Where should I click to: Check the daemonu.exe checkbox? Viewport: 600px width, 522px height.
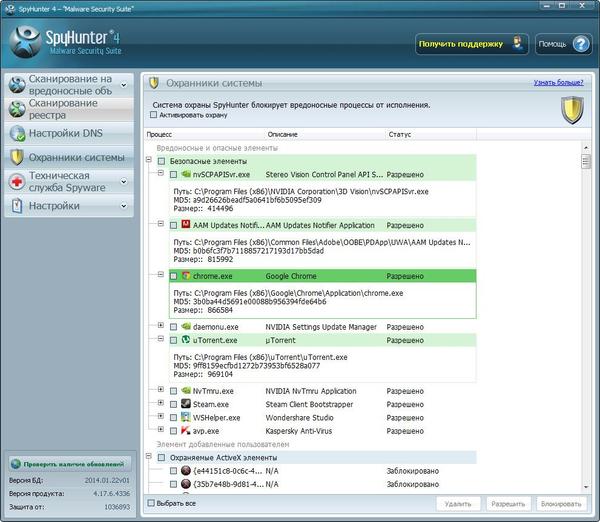(x=173, y=327)
